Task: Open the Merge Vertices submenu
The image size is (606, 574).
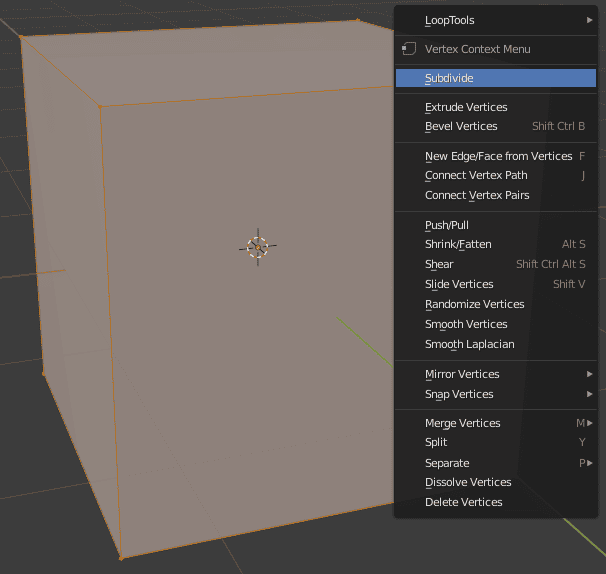Action: (x=496, y=423)
